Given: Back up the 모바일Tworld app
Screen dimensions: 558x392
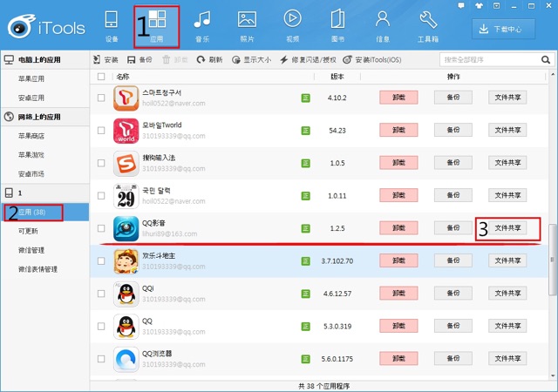Looking at the screenshot, I should (x=453, y=130).
